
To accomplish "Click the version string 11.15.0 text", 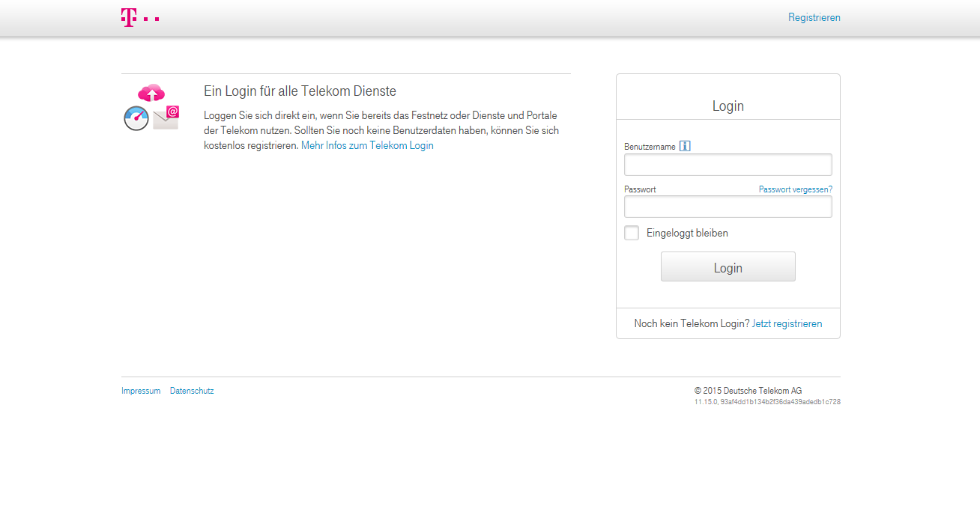I will point(767,402).
